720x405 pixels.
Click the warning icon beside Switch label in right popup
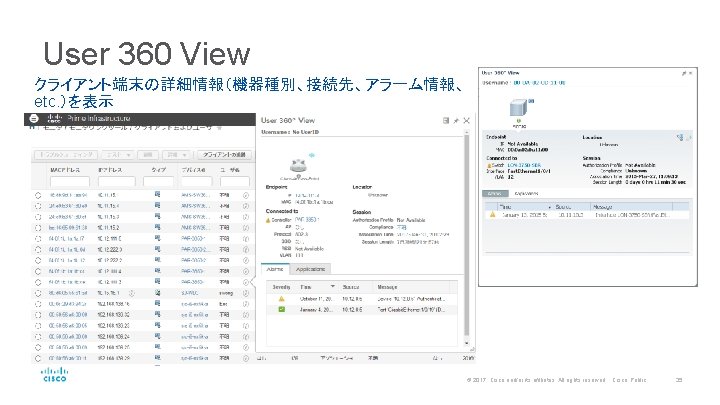489,165
